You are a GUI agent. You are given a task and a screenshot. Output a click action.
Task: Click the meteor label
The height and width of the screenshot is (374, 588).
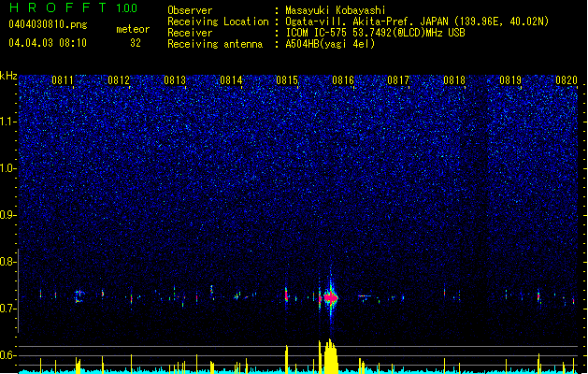pos(133,29)
